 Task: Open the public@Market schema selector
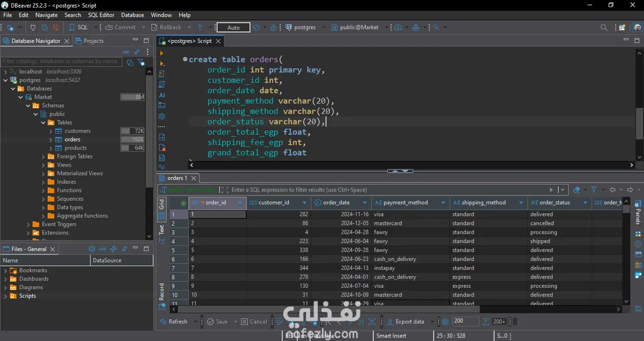[x=355, y=28]
